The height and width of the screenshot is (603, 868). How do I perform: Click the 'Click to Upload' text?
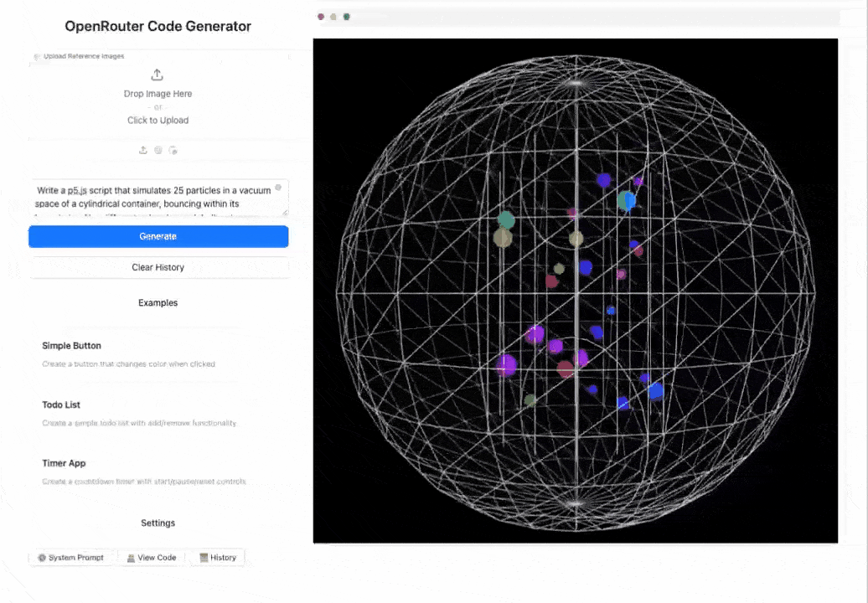[158, 120]
